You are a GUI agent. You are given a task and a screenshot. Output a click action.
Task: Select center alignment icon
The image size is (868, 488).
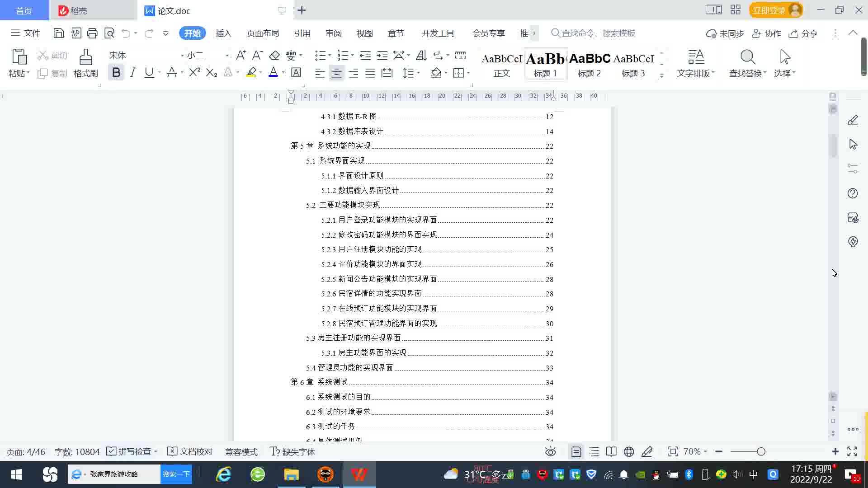(x=336, y=73)
